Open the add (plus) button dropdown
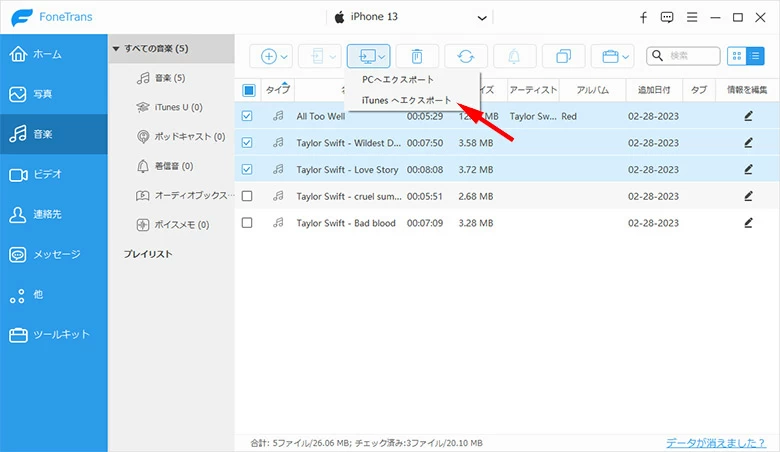 point(274,57)
